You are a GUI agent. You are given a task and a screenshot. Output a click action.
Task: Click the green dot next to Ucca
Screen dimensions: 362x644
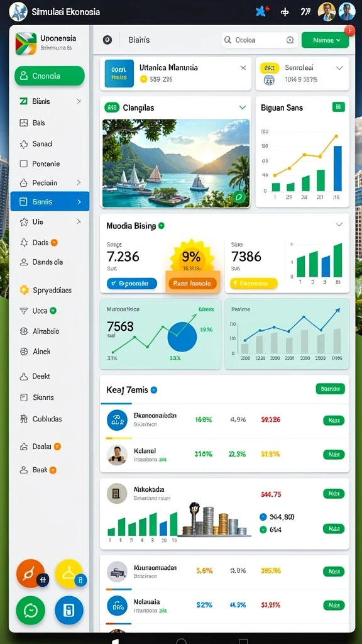(x=53, y=311)
